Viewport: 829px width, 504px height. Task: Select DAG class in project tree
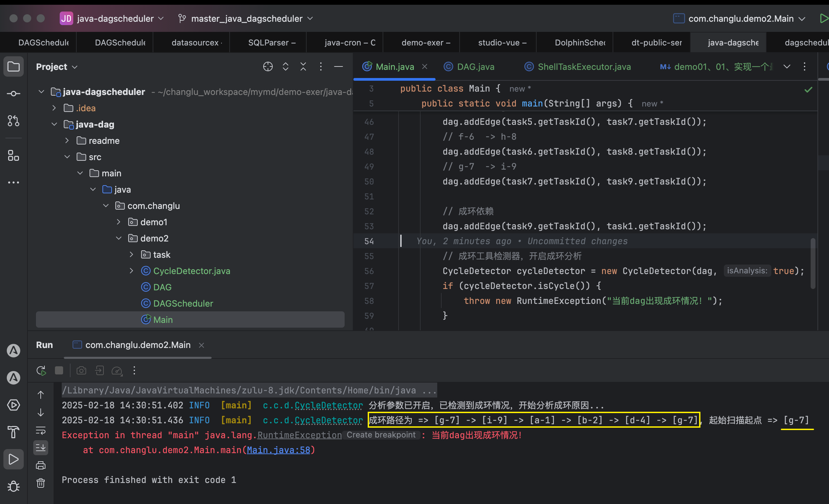coord(162,287)
